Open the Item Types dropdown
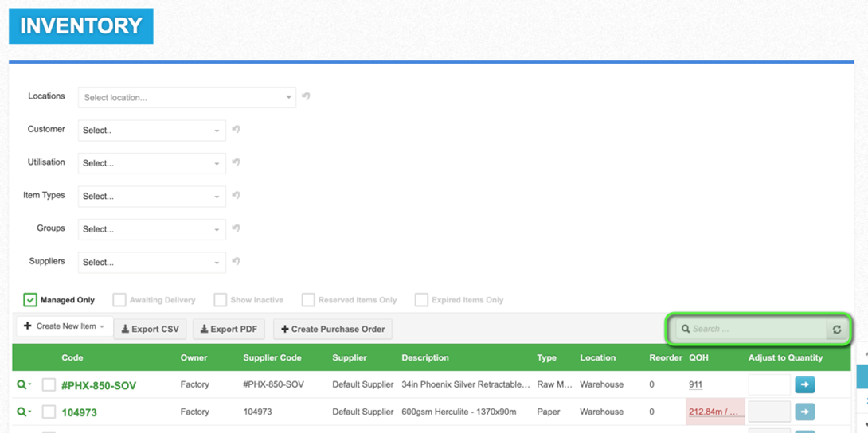868x433 pixels. tap(151, 197)
